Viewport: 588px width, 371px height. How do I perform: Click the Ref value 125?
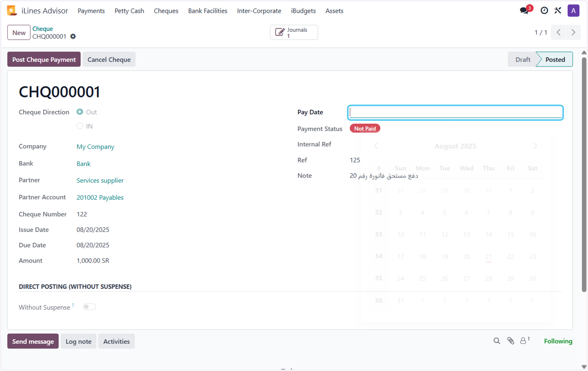[355, 160]
